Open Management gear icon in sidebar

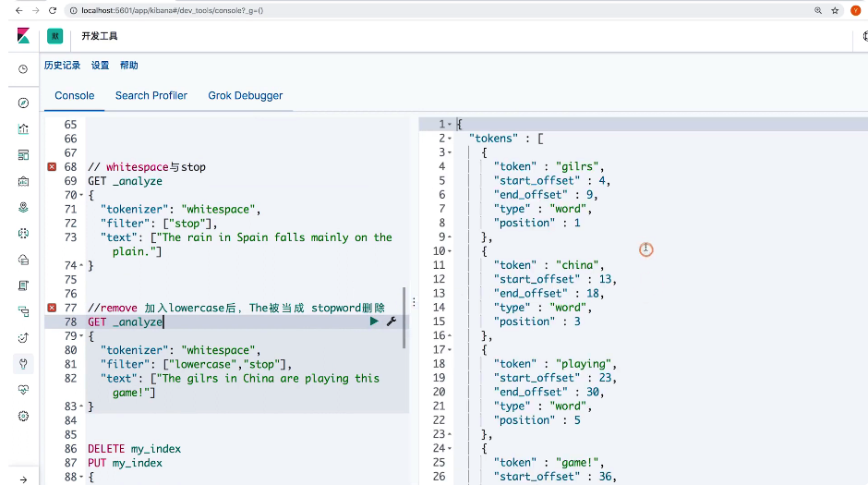point(23,417)
